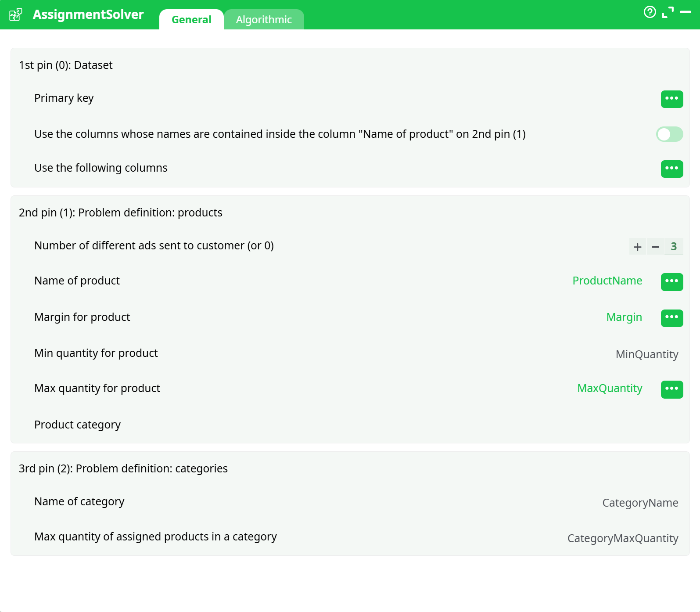700x612 pixels.
Task: Click the MinQuantity placeholder field
Action: [x=646, y=354]
